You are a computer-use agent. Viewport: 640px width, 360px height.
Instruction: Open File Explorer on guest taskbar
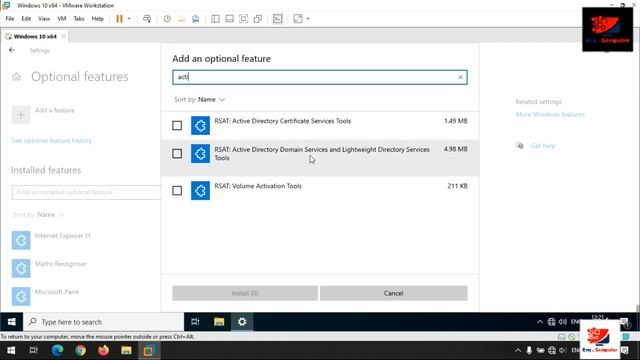click(x=219, y=322)
